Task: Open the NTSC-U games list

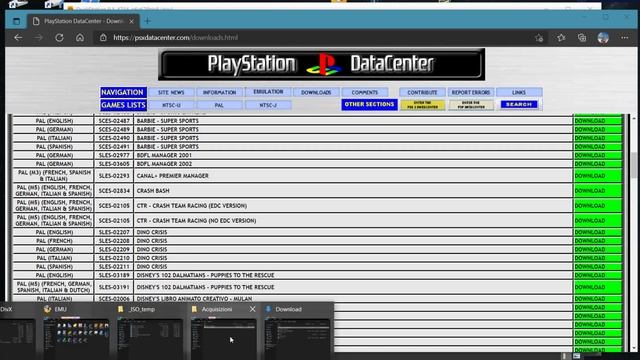Action: [x=171, y=105]
